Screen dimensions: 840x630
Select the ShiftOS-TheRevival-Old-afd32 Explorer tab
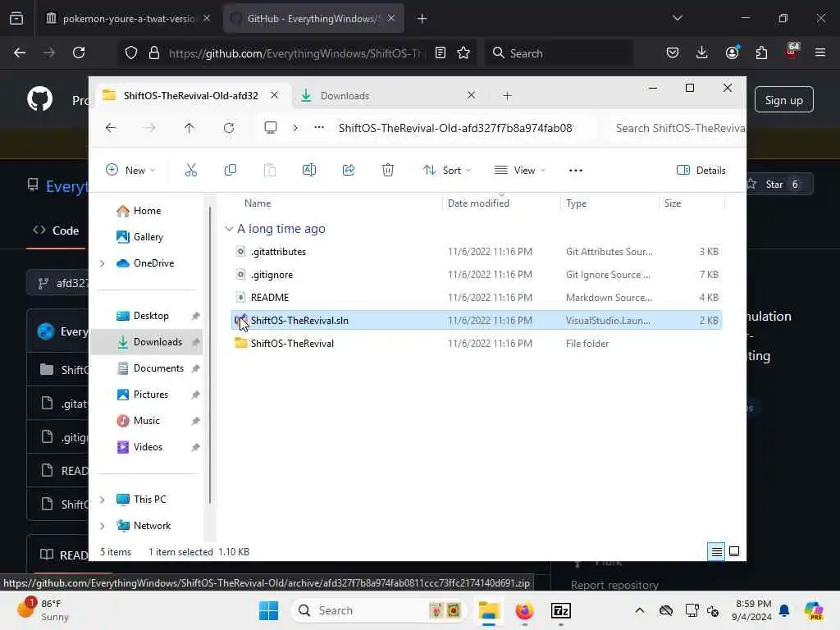(x=190, y=95)
